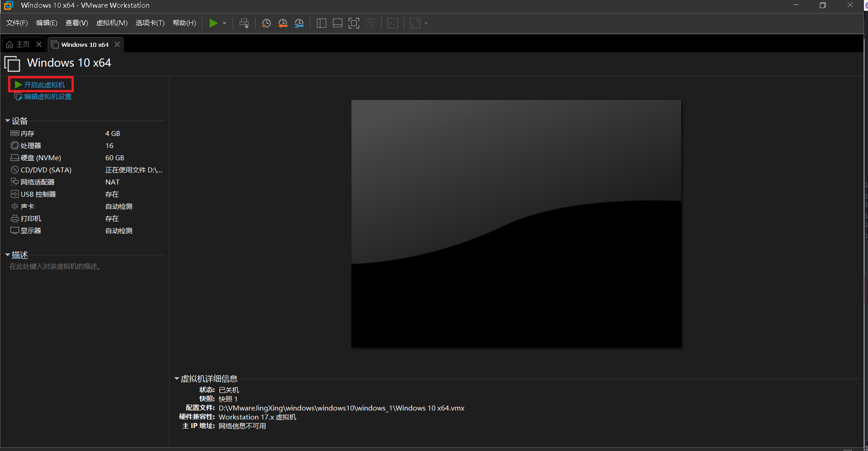Click the 60 GB disk size value
This screenshot has width=868, height=451.
115,158
